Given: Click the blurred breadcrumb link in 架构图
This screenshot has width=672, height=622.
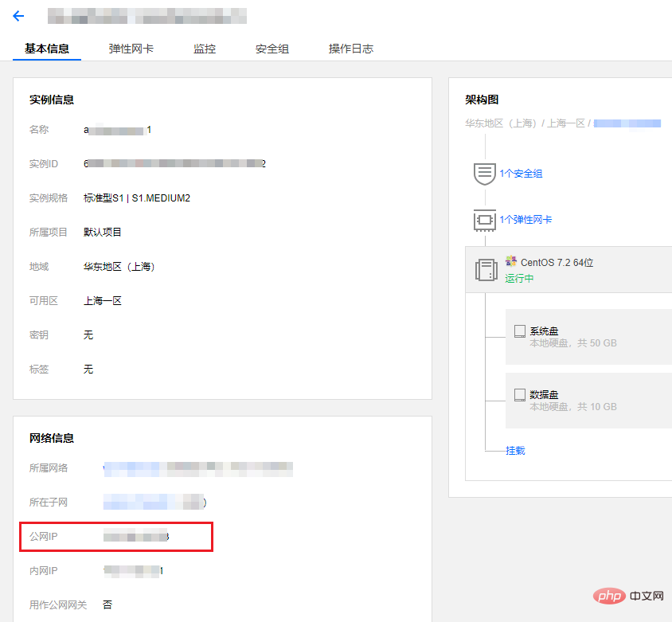Looking at the screenshot, I should [x=627, y=123].
